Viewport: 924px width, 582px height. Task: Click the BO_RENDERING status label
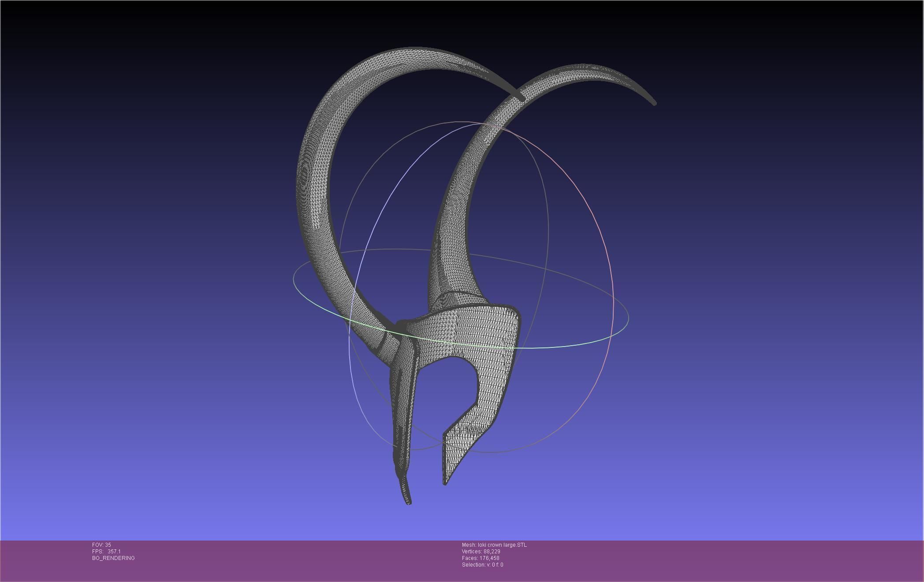113,558
